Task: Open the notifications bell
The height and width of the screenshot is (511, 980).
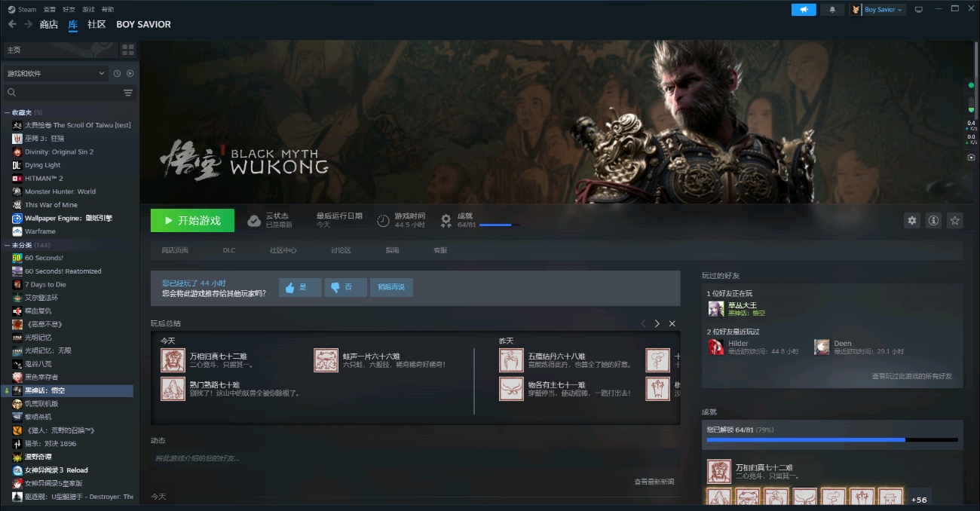Action: (832, 10)
